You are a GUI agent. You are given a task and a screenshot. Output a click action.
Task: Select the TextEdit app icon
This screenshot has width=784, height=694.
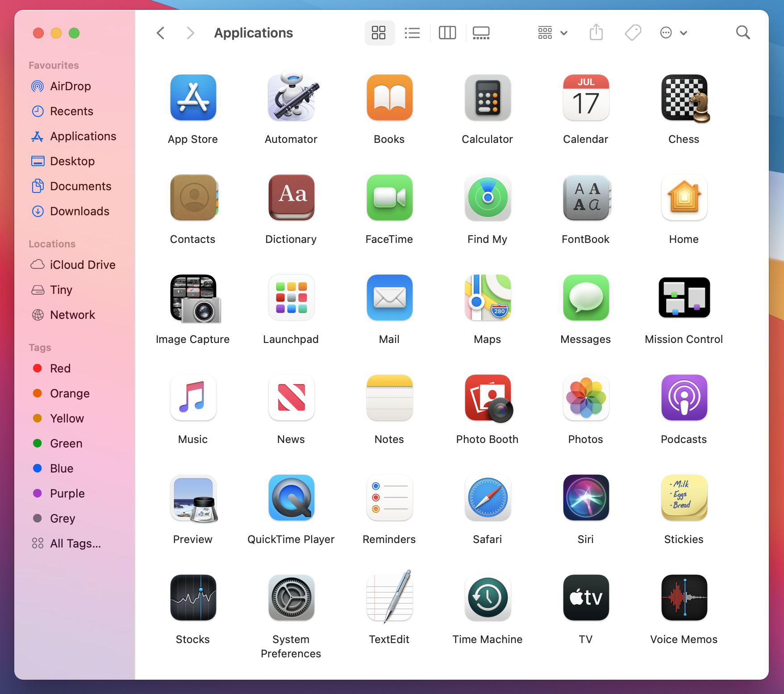[389, 597]
